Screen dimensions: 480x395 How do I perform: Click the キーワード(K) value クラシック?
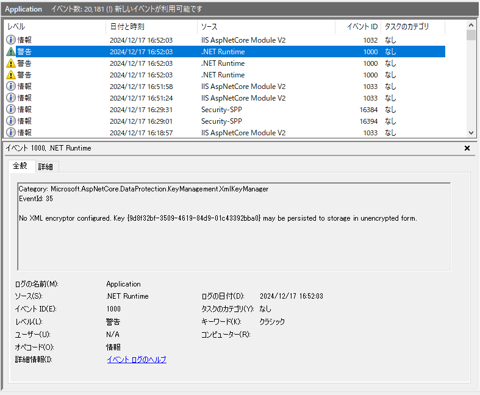[272, 322]
